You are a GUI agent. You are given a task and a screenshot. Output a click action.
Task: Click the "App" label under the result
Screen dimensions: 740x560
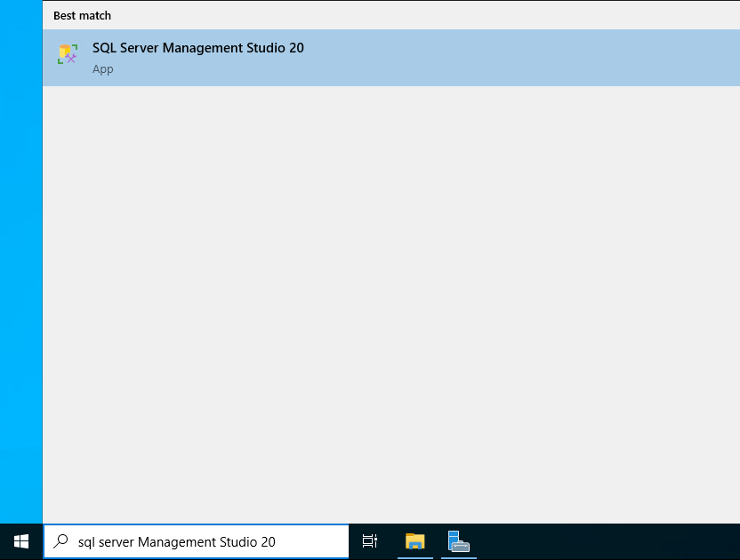(103, 68)
